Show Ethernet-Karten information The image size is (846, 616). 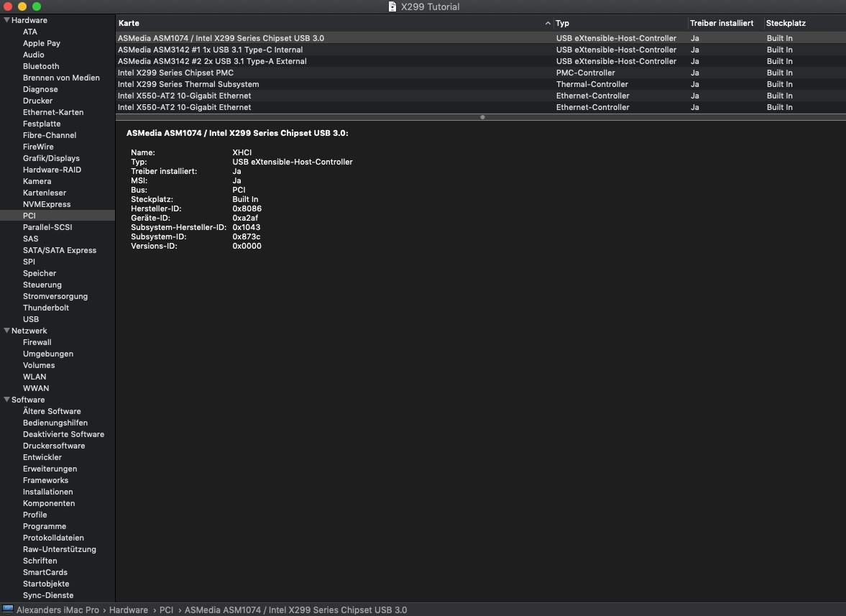coord(53,112)
